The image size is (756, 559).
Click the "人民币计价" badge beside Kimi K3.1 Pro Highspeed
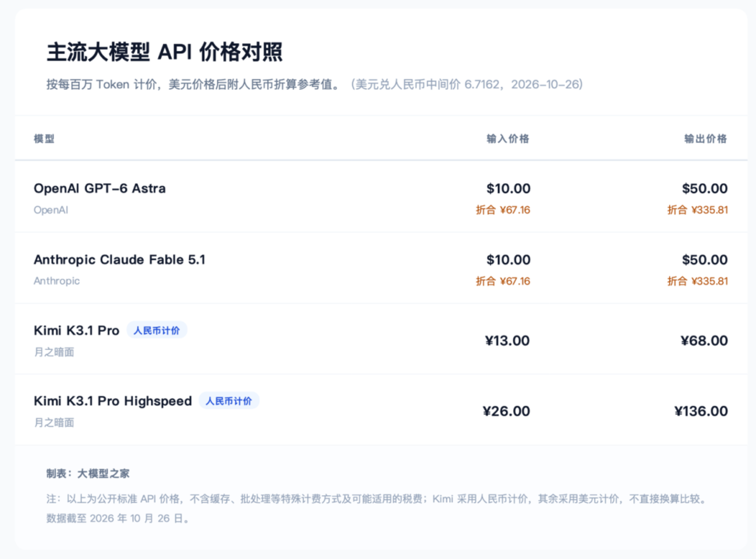click(x=229, y=400)
